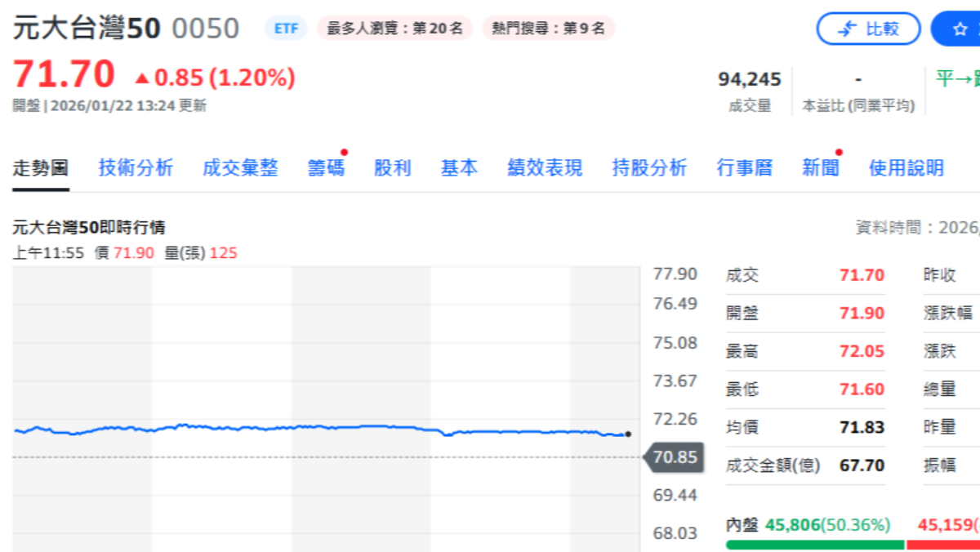Screen dimensions: 980x552
Task: Click the ETF badge next to 0050
Action: tap(286, 29)
